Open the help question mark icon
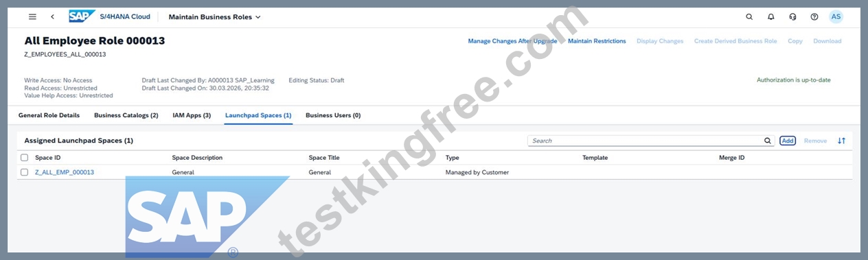 pos(814,16)
